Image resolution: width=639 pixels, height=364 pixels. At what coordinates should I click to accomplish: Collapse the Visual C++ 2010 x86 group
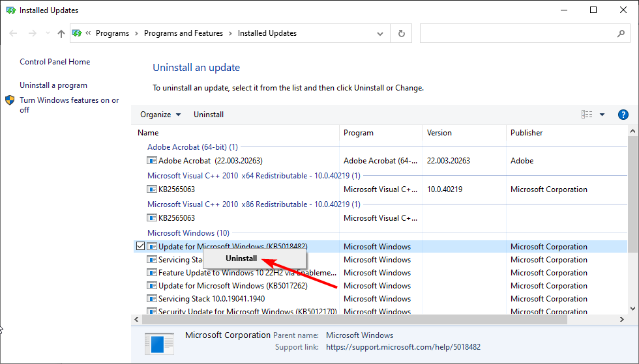click(254, 204)
